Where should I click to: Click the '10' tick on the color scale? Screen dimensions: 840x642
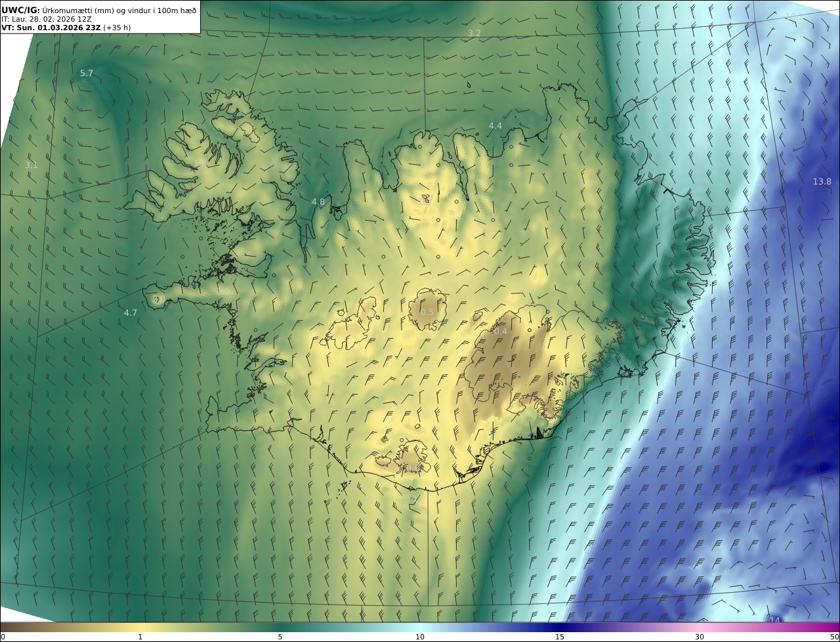[x=420, y=637]
